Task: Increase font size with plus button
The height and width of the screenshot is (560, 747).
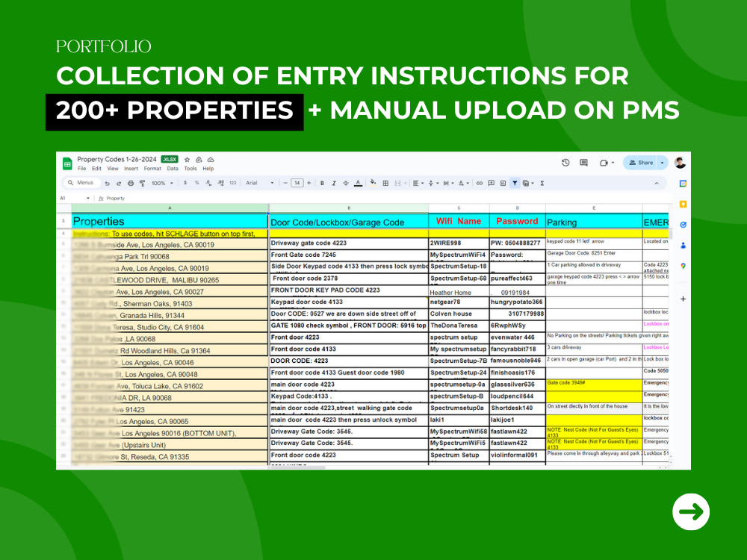Action: tap(309, 183)
